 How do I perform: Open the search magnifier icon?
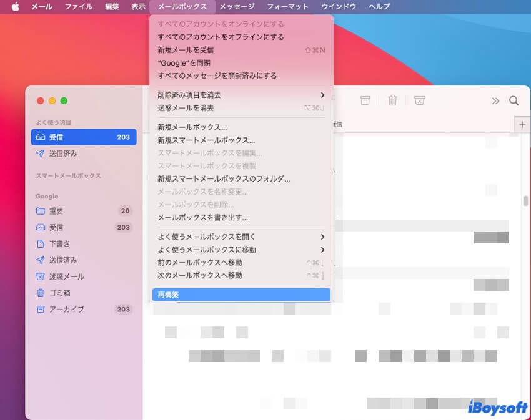click(514, 100)
